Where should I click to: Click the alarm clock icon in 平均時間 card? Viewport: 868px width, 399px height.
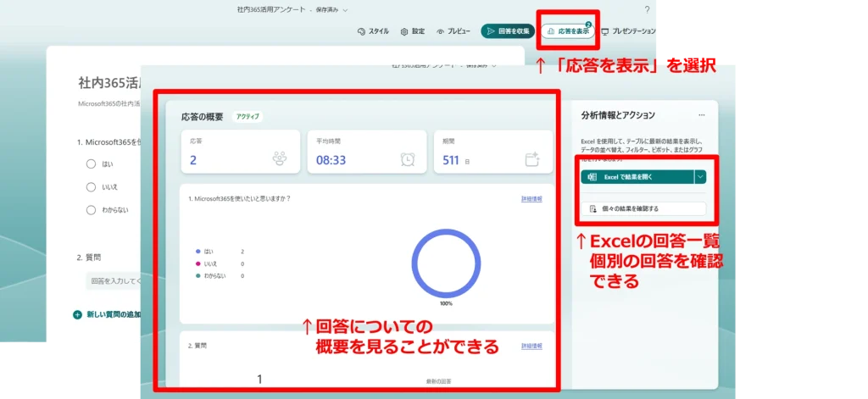(407, 158)
